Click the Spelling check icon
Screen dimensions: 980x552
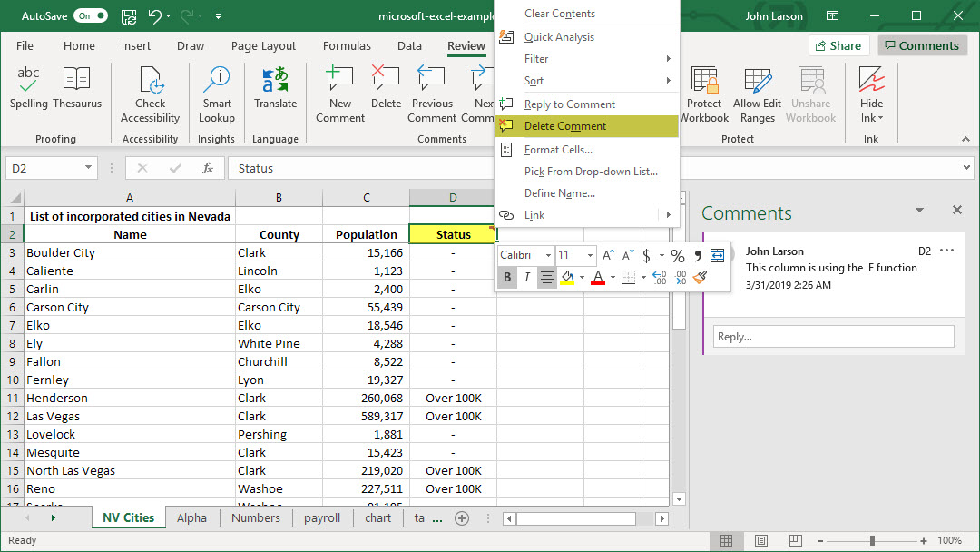click(29, 88)
